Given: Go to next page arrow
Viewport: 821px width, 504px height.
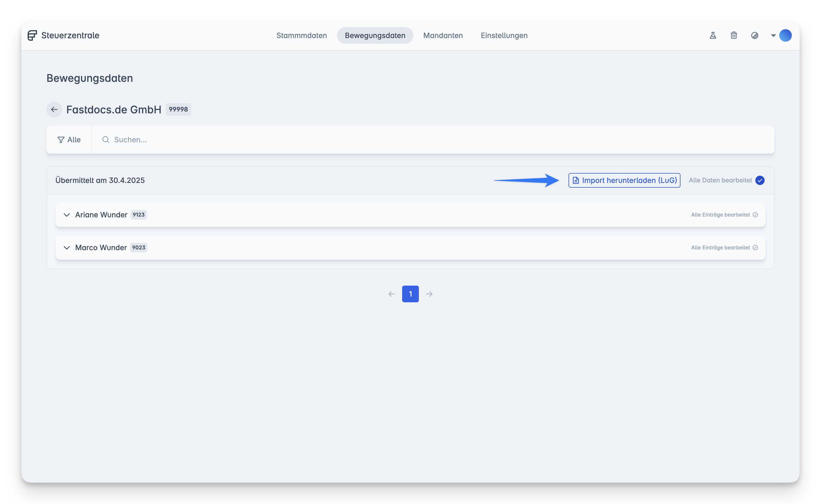Looking at the screenshot, I should pos(429,294).
